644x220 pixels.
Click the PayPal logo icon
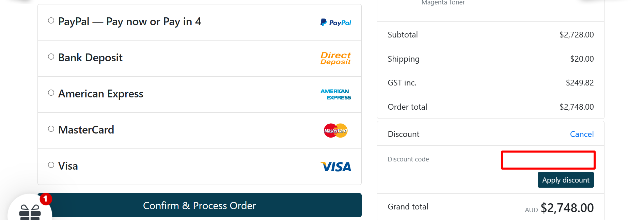[x=335, y=22]
